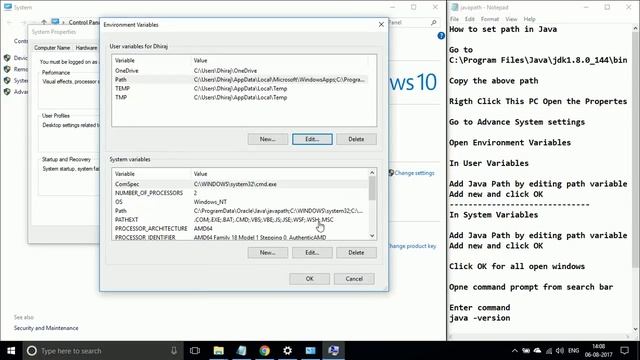Click the search icon in Control Panel
The height and width of the screenshot is (360, 640).
coord(433,22)
